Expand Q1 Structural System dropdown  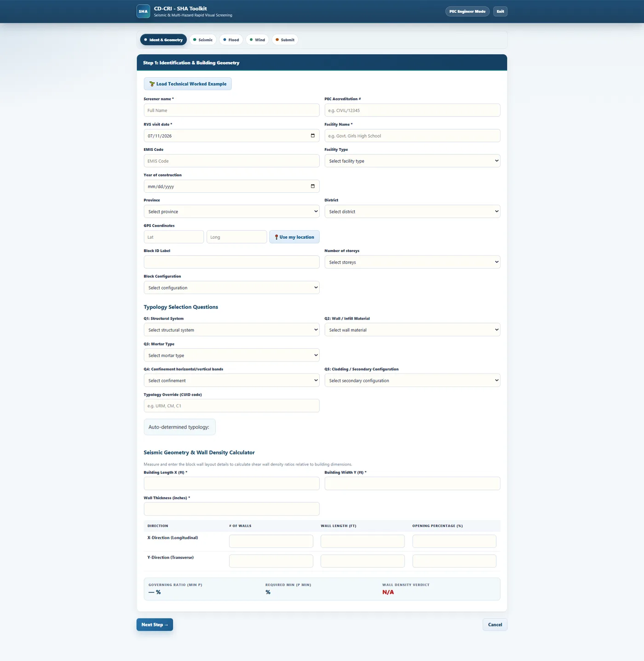coord(231,330)
